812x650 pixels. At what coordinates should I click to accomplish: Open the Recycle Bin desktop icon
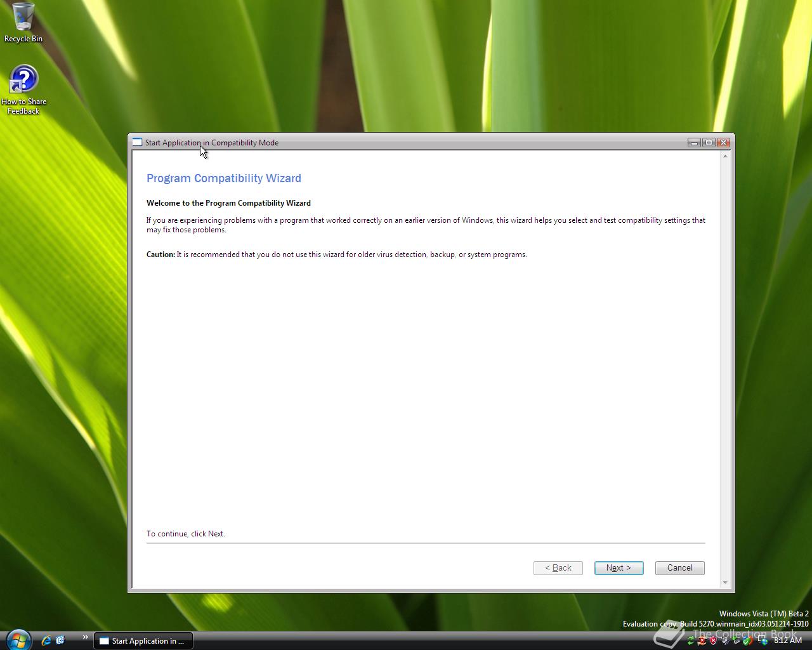(x=23, y=22)
